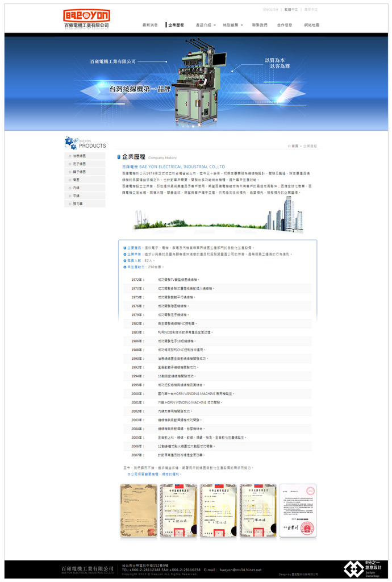
Task: Click the 2001年 HORN WINDING MACHINE row
Action: coord(218,402)
